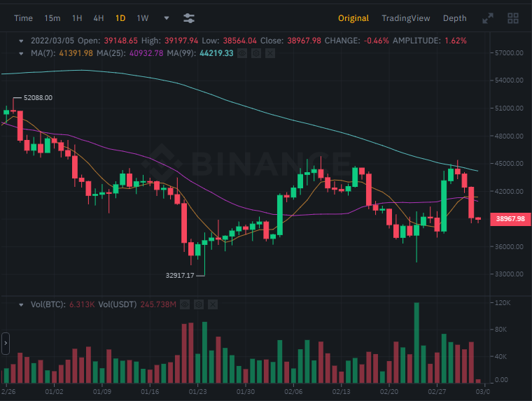Select the Time line chart interval

click(23, 18)
